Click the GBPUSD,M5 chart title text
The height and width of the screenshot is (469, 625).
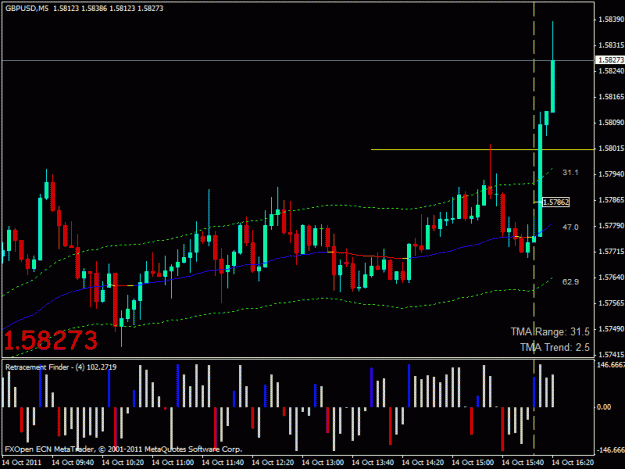(x=27, y=8)
